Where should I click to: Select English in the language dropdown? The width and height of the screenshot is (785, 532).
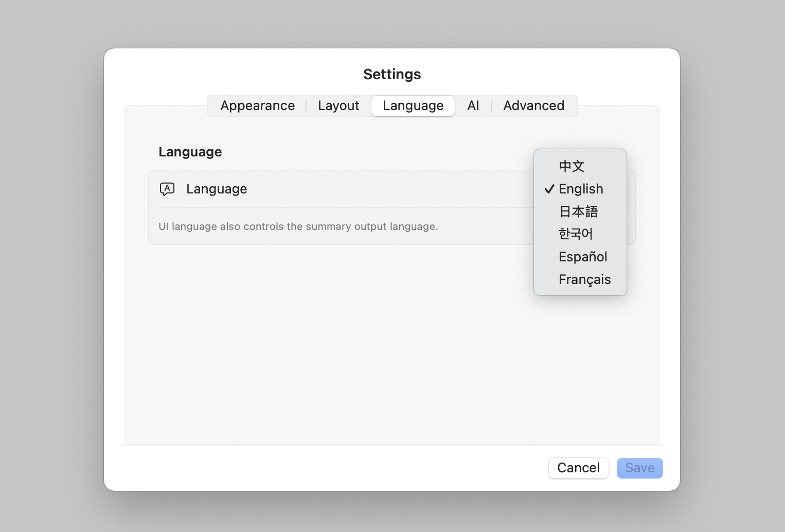581,189
